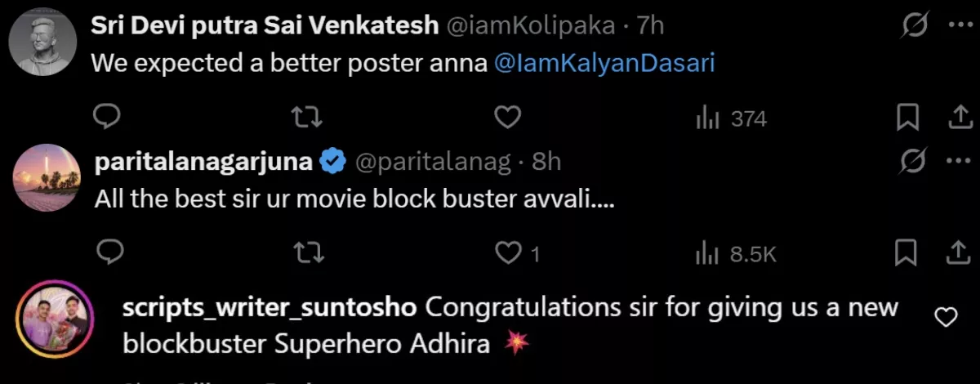This screenshot has height=384, width=980.
Task: Like scripts_writer_suntosho's comment
Action: 945,318
